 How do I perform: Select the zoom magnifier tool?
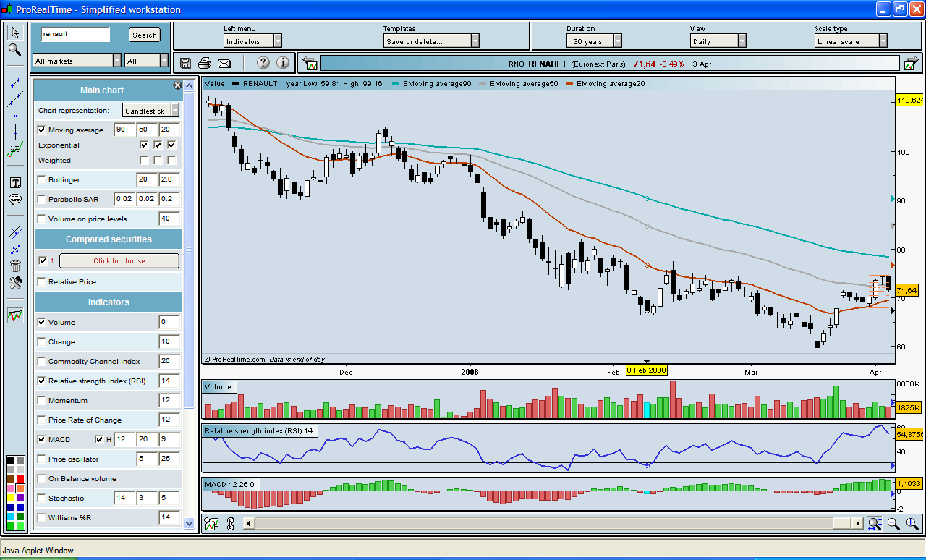click(15, 49)
